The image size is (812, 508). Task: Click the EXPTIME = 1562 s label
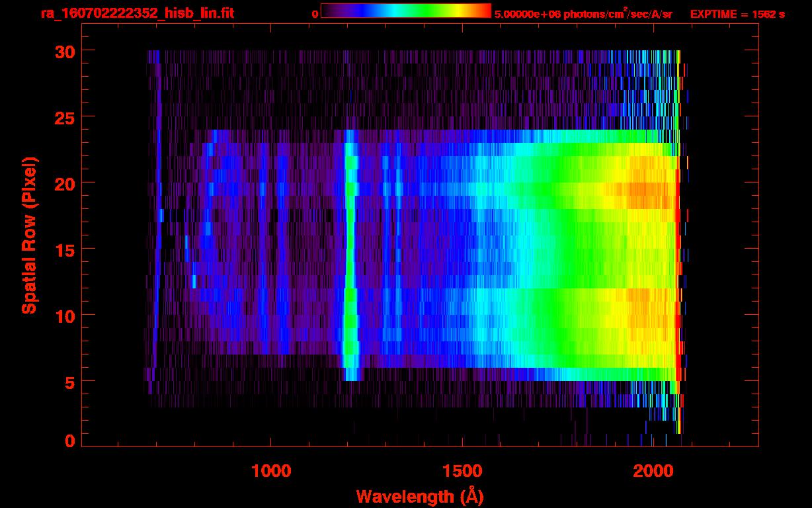point(737,14)
